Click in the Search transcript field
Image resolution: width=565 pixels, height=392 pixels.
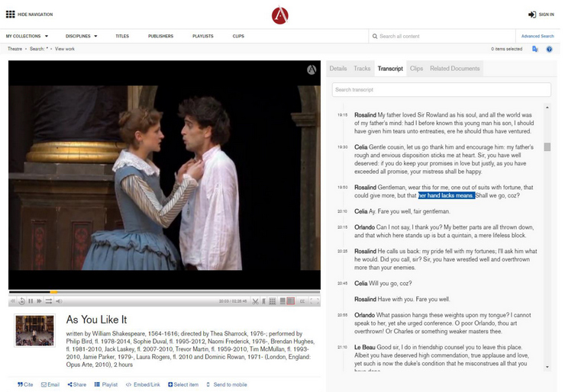[x=441, y=90]
